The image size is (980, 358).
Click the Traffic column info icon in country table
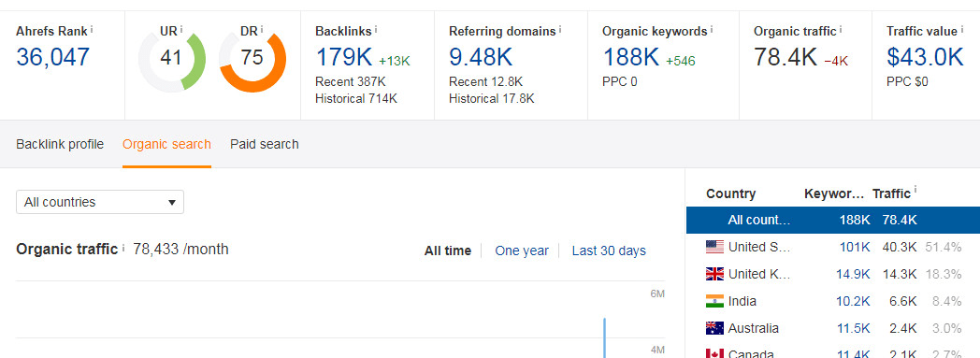coord(915,190)
